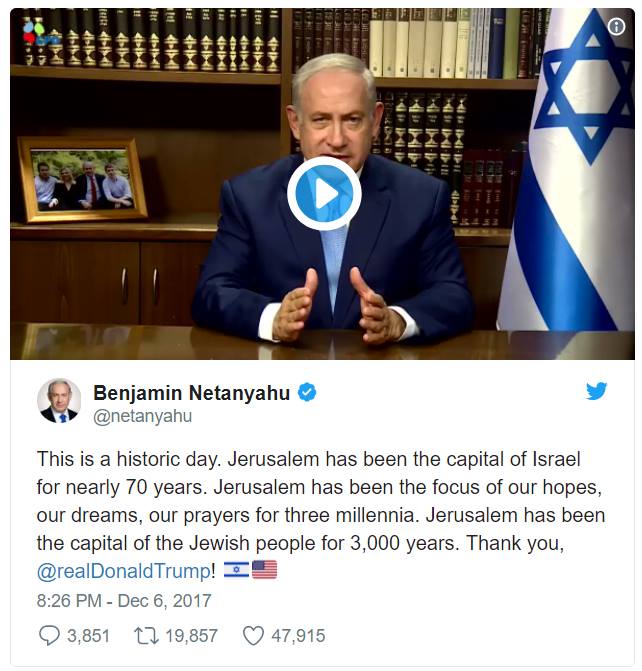The width and height of the screenshot is (642, 671).
Task: Click the Israel flag emoji
Action: coord(236,570)
